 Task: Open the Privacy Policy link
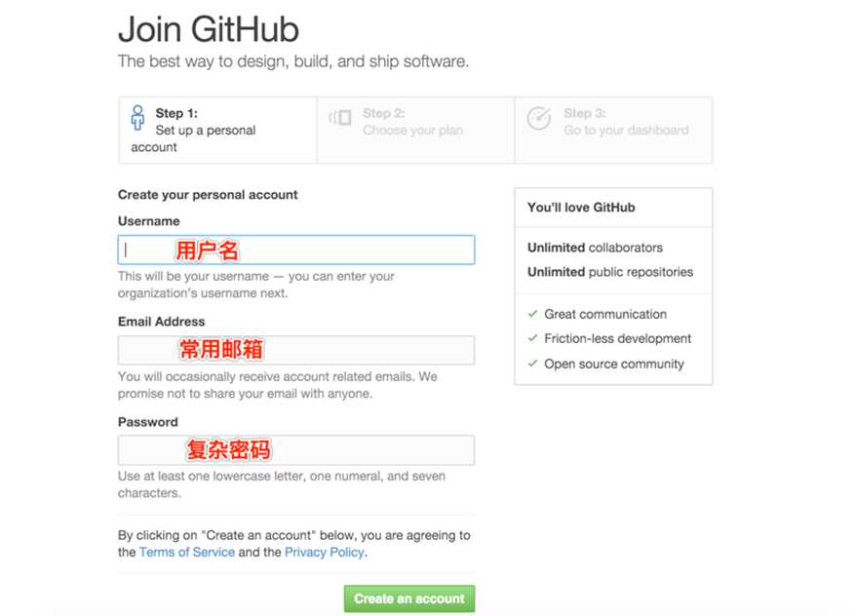tap(324, 553)
